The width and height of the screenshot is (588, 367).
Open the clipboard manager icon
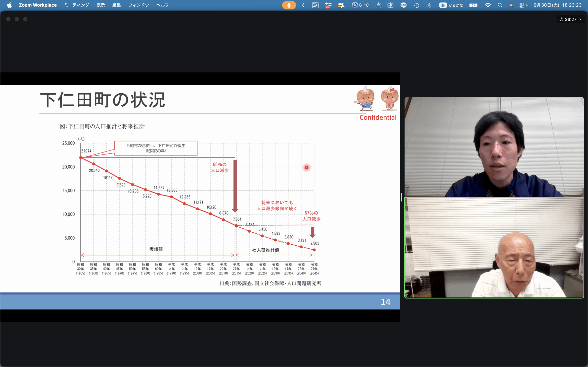coord(378,5)
